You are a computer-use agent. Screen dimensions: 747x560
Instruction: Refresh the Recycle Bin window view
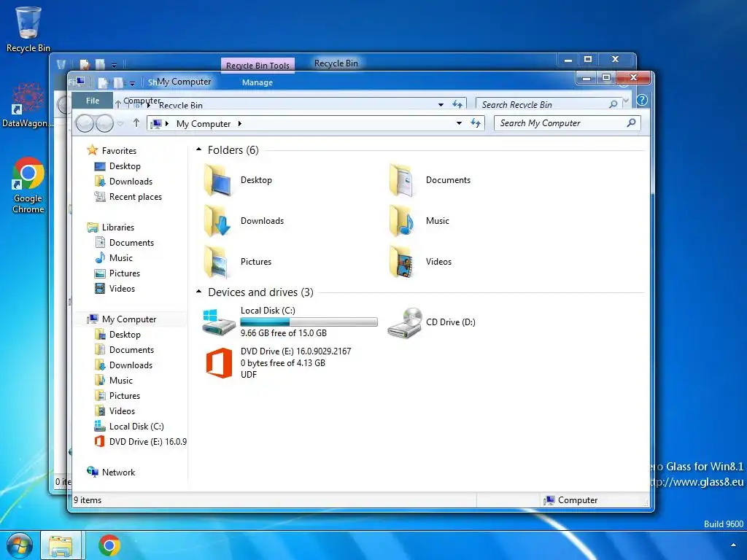click(457, 104)
